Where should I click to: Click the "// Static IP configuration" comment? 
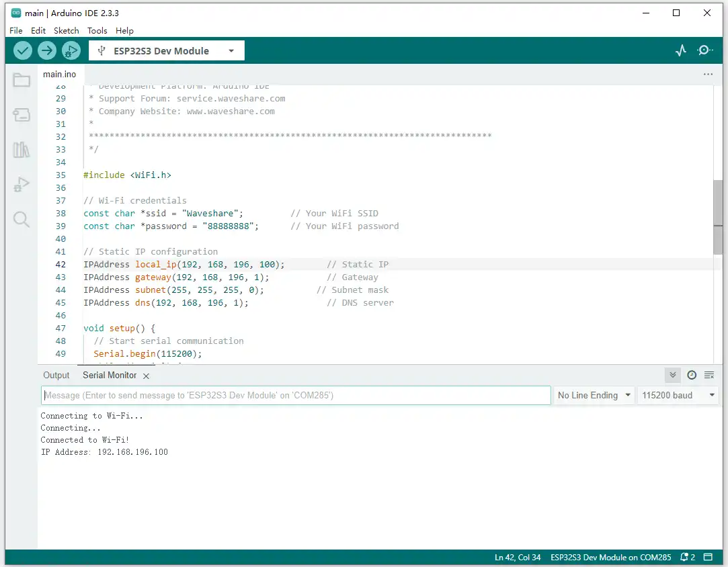(x=151, y=251)
